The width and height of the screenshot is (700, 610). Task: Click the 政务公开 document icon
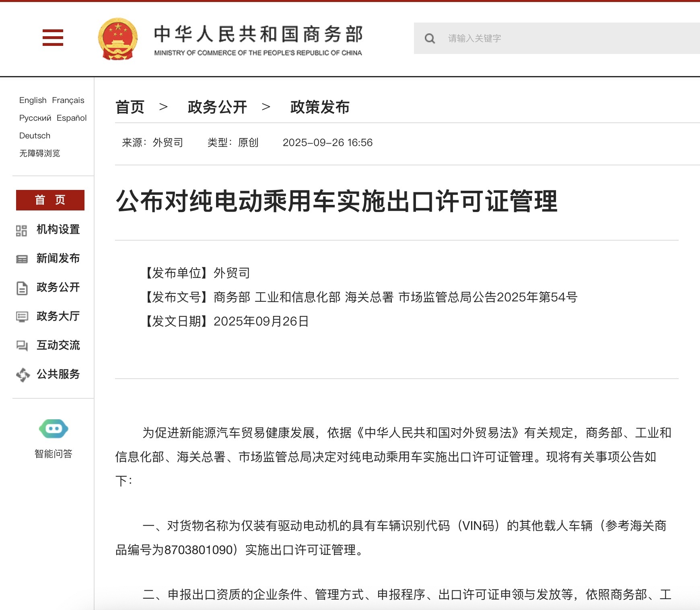(x=22, y=288)
